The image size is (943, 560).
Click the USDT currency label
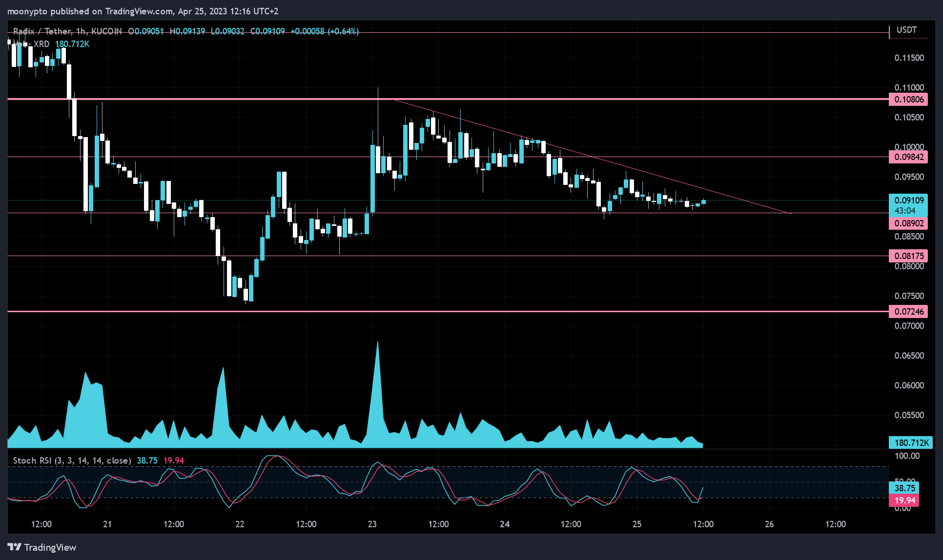coord(906,30)
